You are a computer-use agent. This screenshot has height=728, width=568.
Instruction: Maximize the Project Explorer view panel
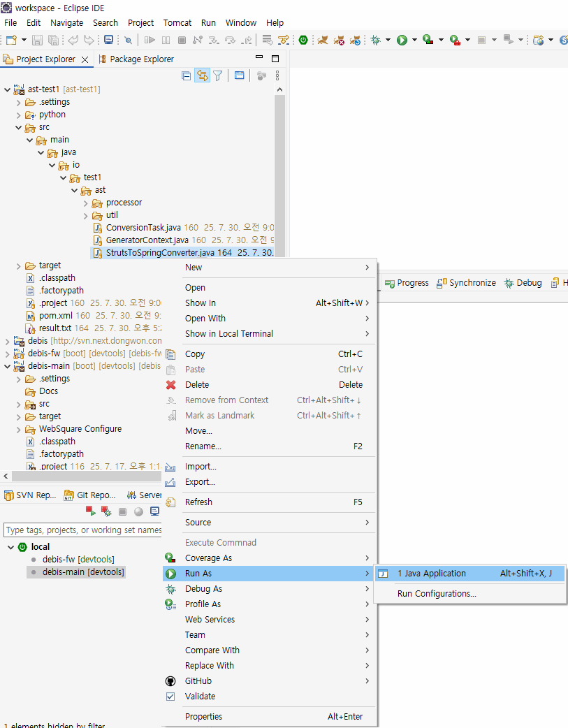coord(275,59)
